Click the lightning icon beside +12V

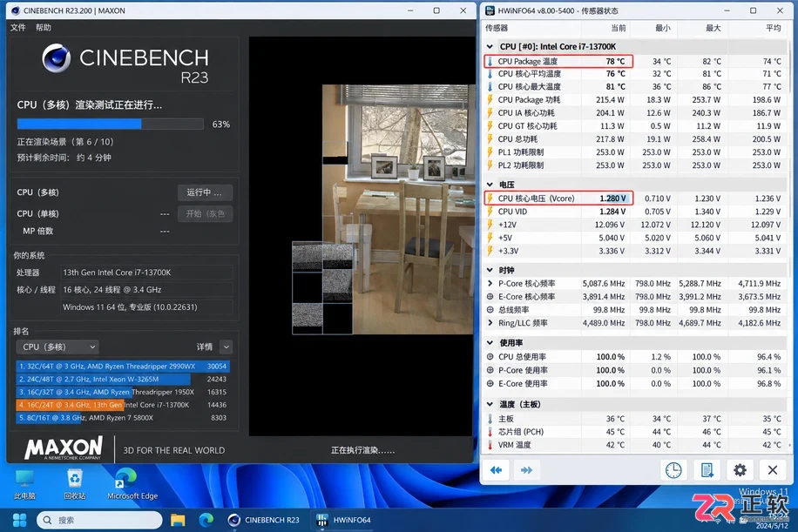point(490,225)
